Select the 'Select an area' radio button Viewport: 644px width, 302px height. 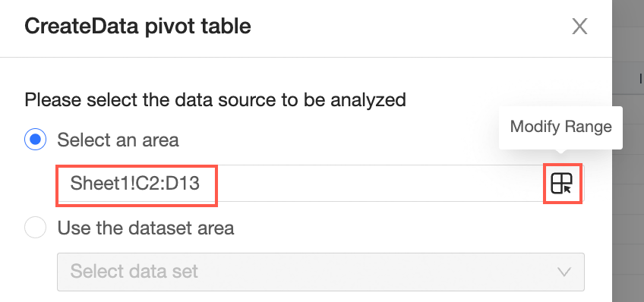(x=35, y=140)
